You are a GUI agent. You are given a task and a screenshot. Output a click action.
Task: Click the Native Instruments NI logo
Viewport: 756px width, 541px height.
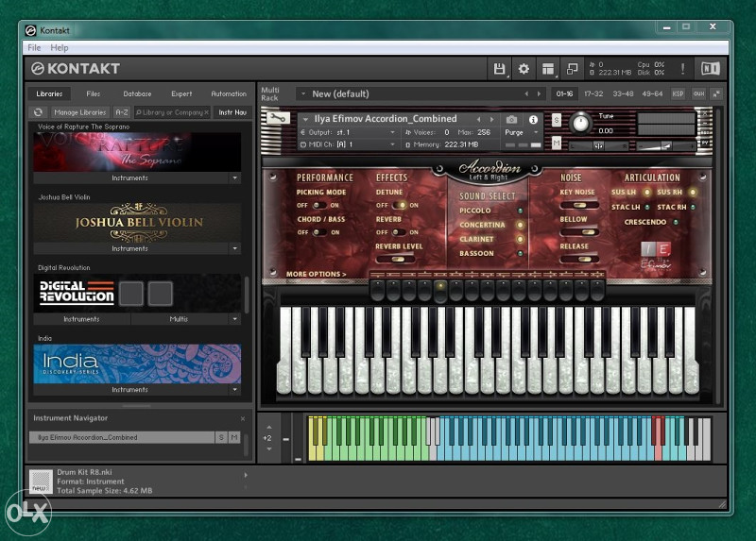(711, 69)
